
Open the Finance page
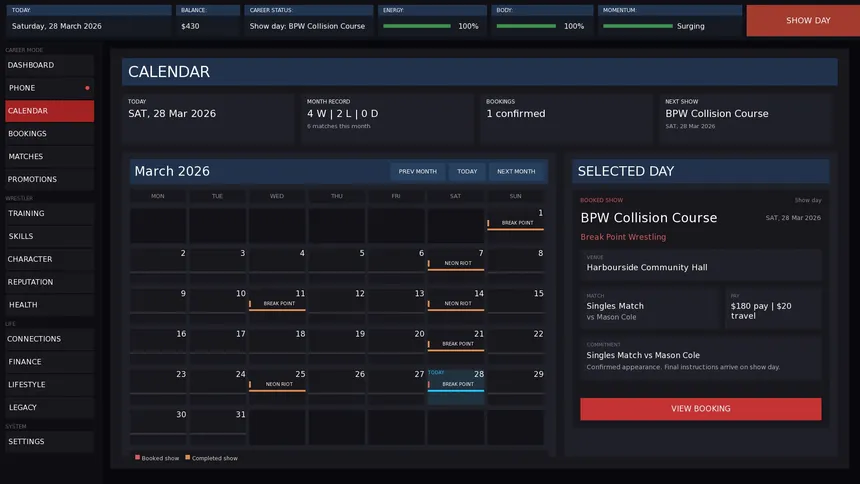pyautogui.click(x=49, y=362)
